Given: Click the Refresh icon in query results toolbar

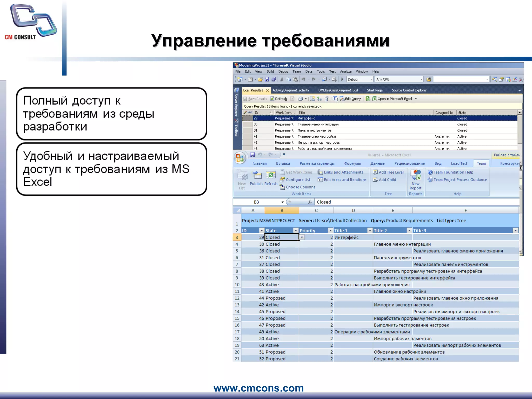Looking at the screenshot, I should (x=272, y=99).
